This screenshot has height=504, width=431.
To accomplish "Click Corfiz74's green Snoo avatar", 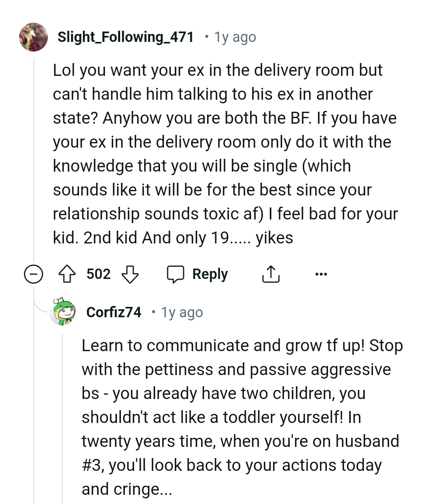I will click(x=62, y=313).
